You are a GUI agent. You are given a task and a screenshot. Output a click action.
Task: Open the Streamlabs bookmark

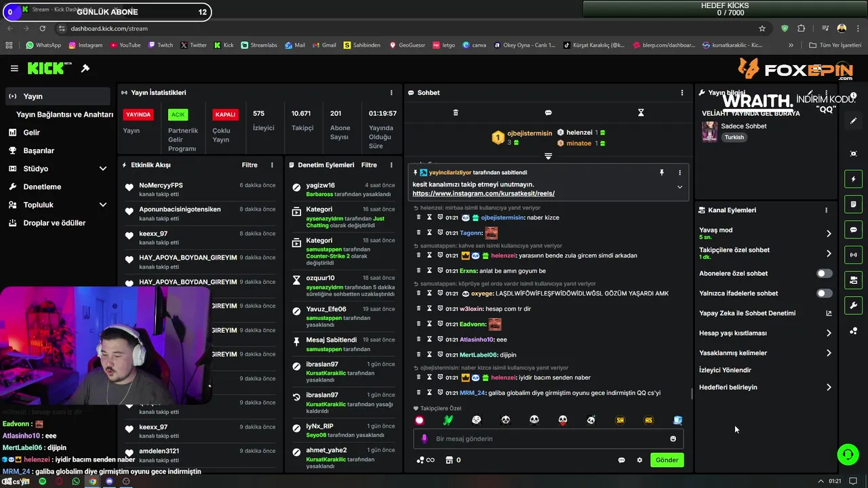[x=258, y=45]
